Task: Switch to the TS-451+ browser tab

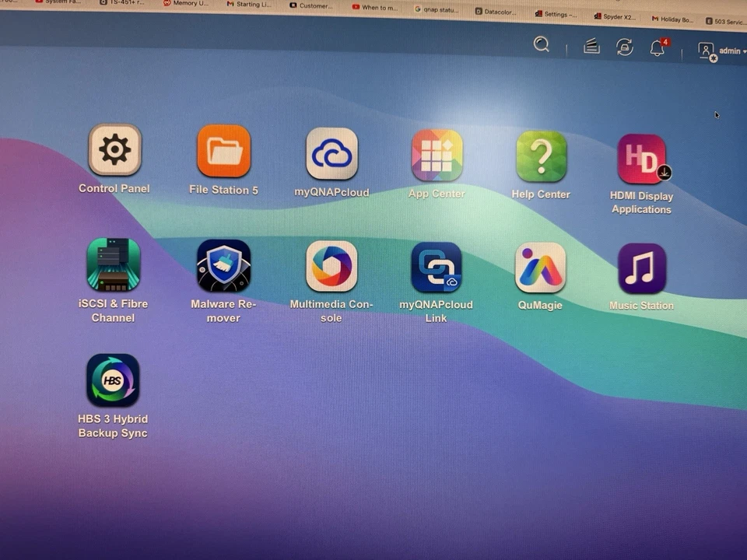Action: click(121, 2)
